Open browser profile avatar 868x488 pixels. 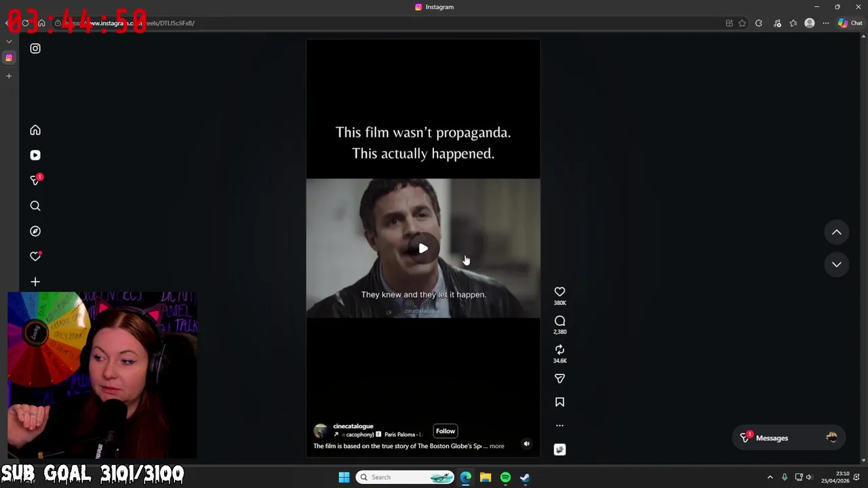click(x=810, y=23)
